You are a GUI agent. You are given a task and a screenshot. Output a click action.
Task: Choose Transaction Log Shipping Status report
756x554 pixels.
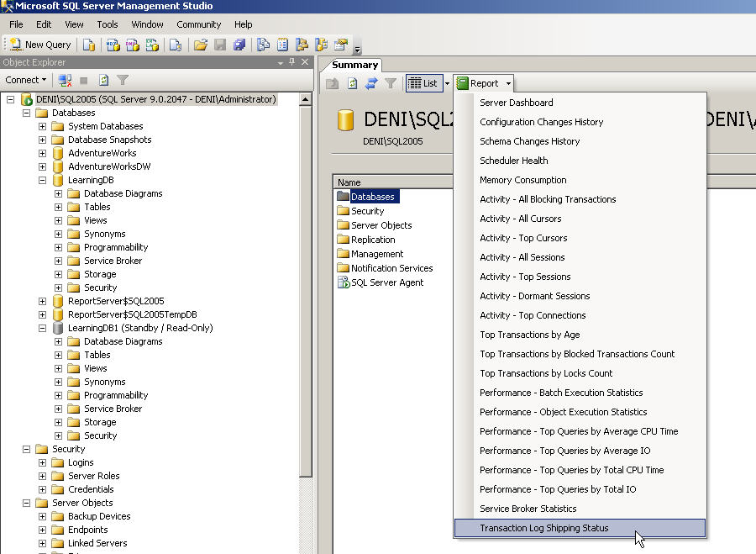(x=580, y=528)
